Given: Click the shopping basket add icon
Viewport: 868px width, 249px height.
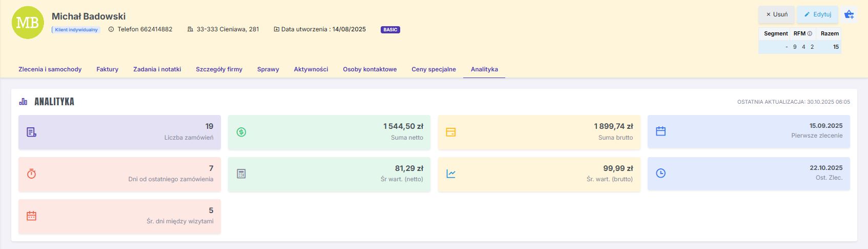Looking at the screenshot, I should click(x=849, y=14).
